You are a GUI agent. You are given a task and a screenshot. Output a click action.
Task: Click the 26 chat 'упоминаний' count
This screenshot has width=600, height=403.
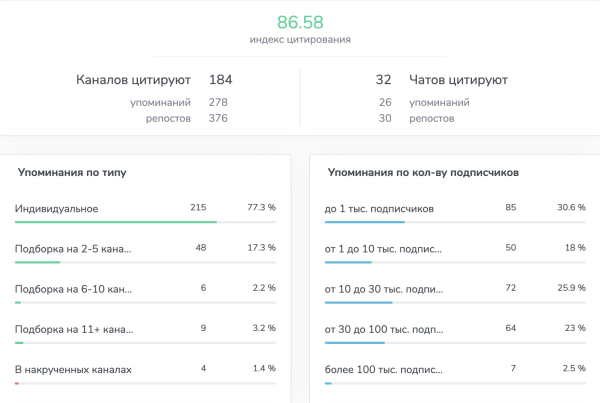tap(384, 102)
